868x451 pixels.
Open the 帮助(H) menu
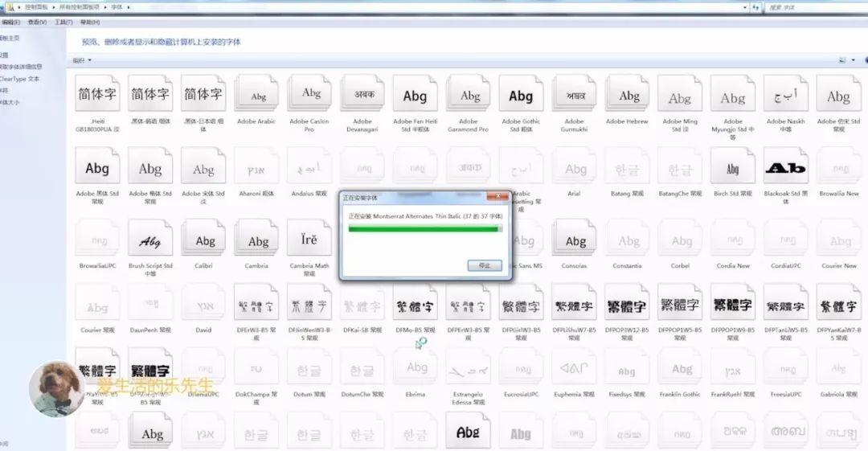[x=90, y=23]
